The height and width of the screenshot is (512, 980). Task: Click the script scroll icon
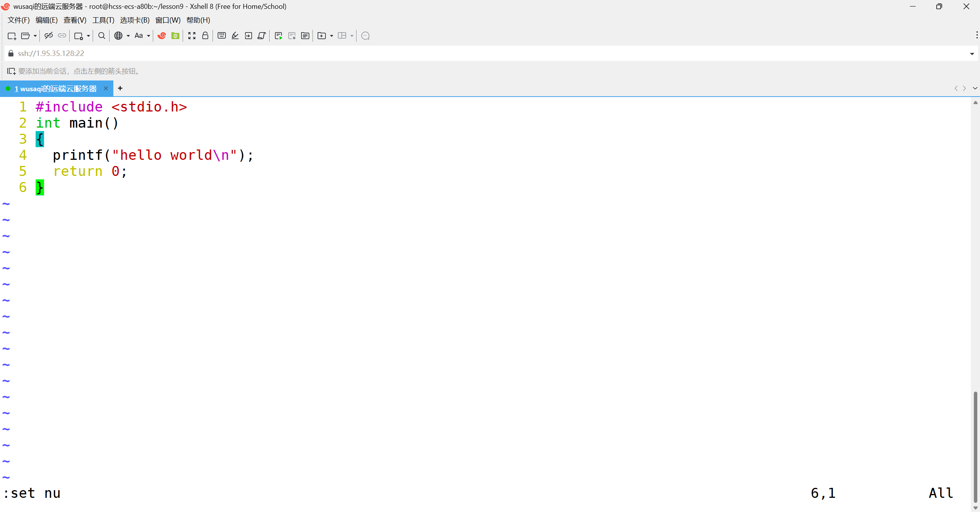pos(262,36)
